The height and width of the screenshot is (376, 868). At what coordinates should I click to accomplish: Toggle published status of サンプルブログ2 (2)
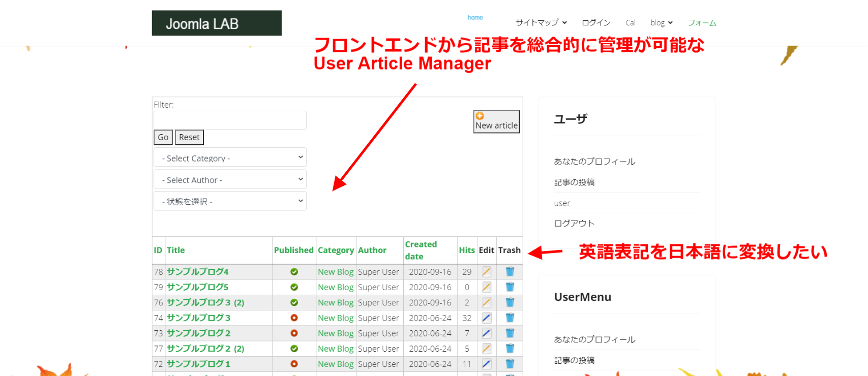[294, 349]
